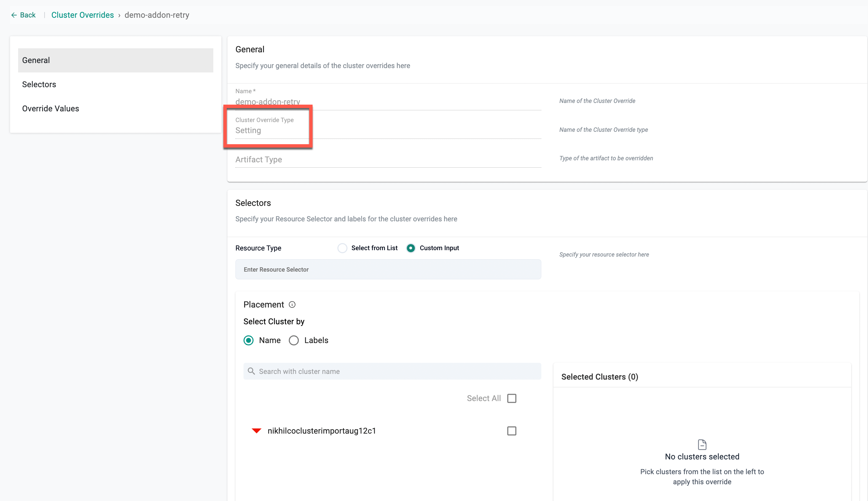Open the Artifact Type dropdown
Viewport: 868px width, 501px height.
[x=388, y=160]
